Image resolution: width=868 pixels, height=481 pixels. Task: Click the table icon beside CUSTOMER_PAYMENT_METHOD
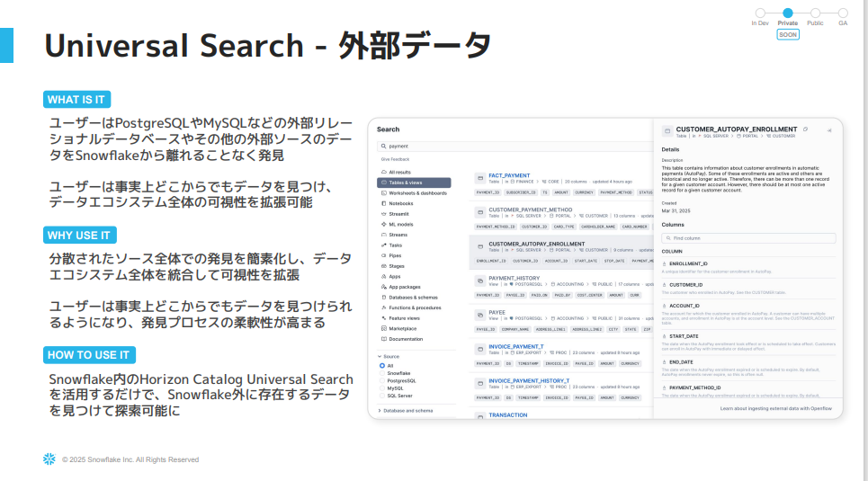point(480,212)
